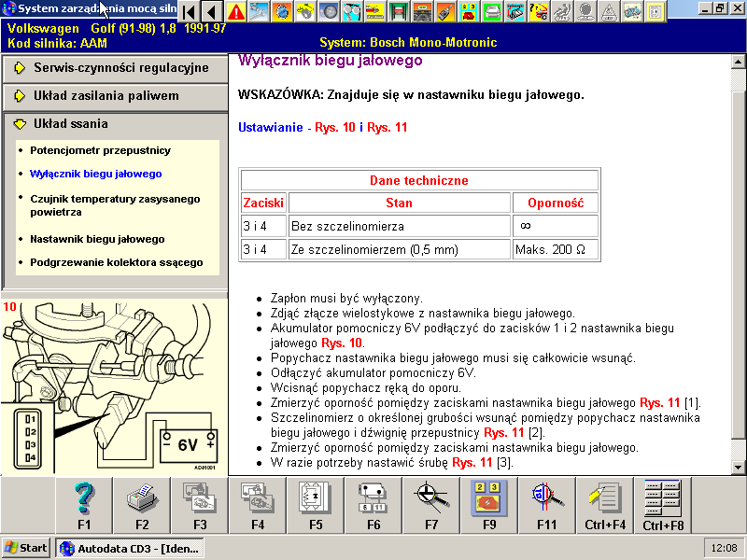Click the F3 greyed-out images button
747x560 pixels.
[200, 506]
